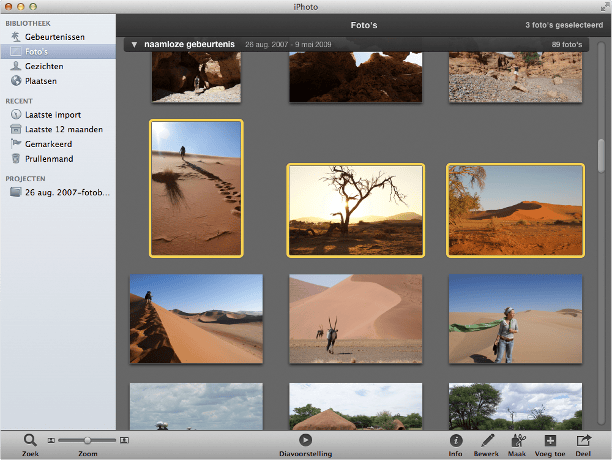Select the dead tree sunset photo
This screenshot has width=612, height=460.
[x=355, y=210]
